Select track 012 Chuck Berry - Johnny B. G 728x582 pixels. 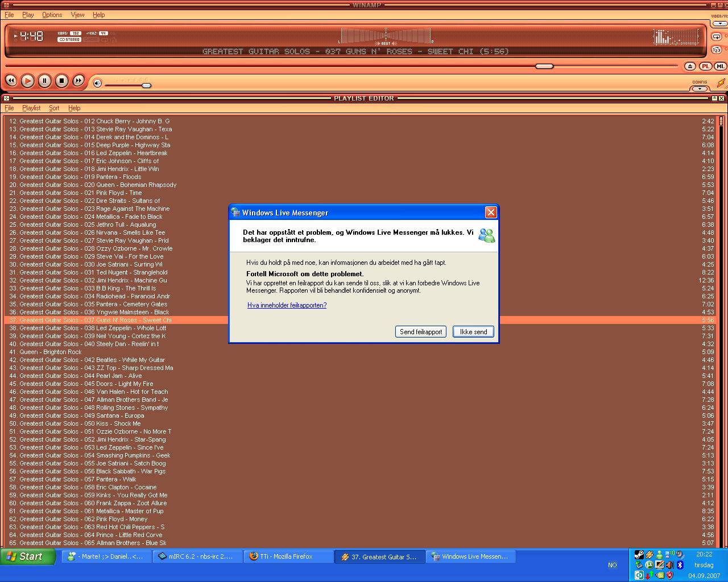click(359, 121)
